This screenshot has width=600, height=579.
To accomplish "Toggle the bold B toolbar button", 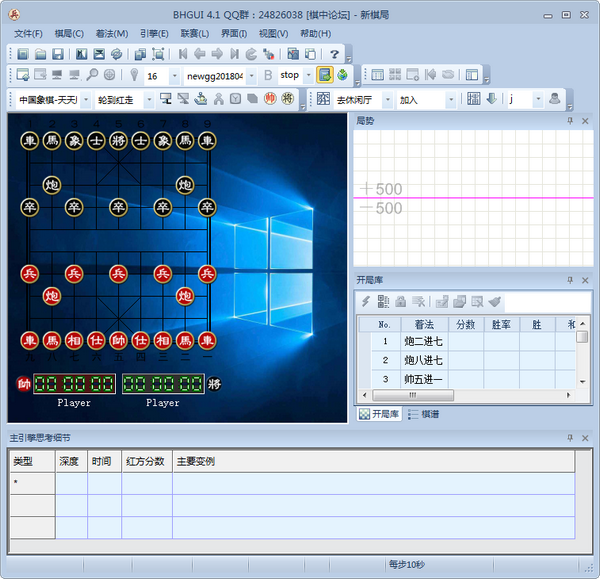I will coord(267,76).
